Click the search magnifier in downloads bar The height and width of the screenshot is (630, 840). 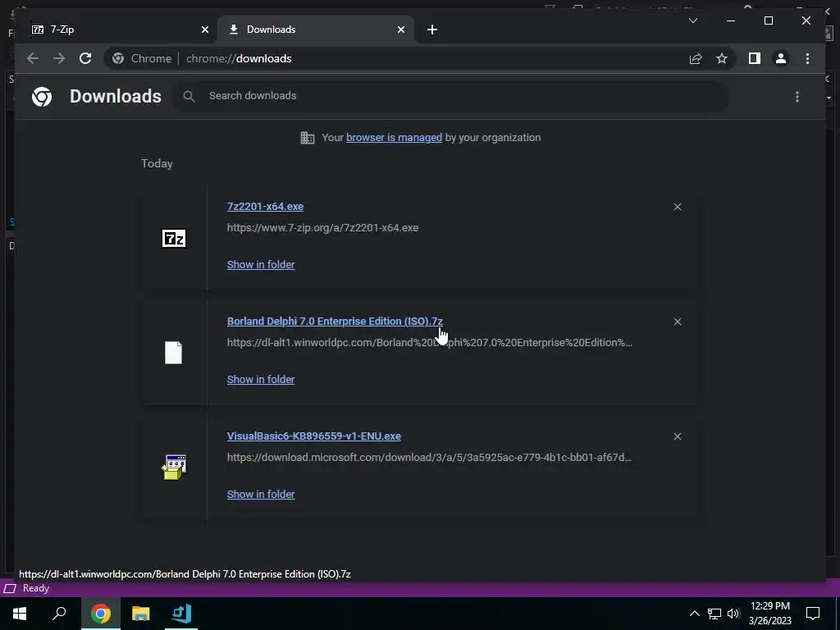[x=189, y=97]
